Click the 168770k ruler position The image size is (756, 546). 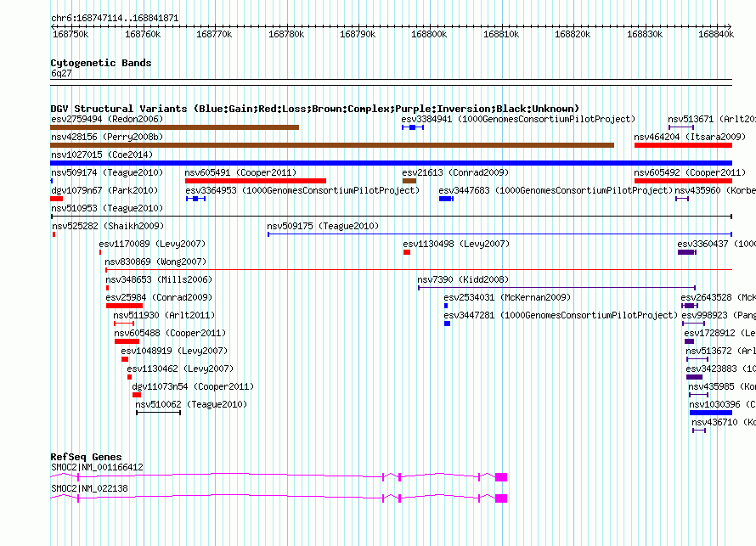tap(214, 34)
